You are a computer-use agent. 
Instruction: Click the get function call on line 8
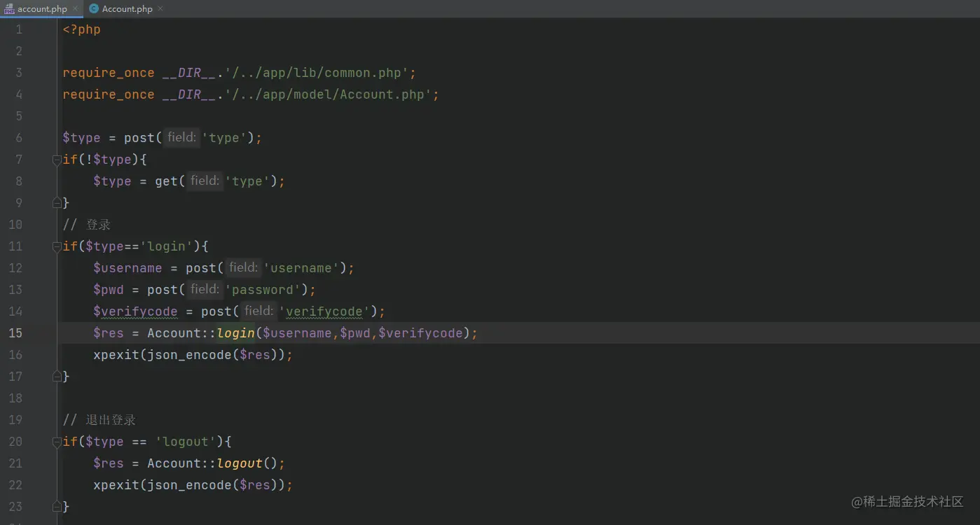166,181
